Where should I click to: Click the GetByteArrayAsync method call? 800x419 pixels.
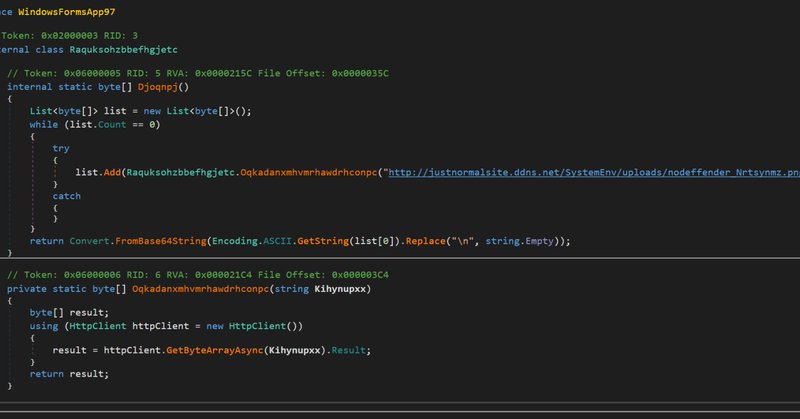coord(215,350)
